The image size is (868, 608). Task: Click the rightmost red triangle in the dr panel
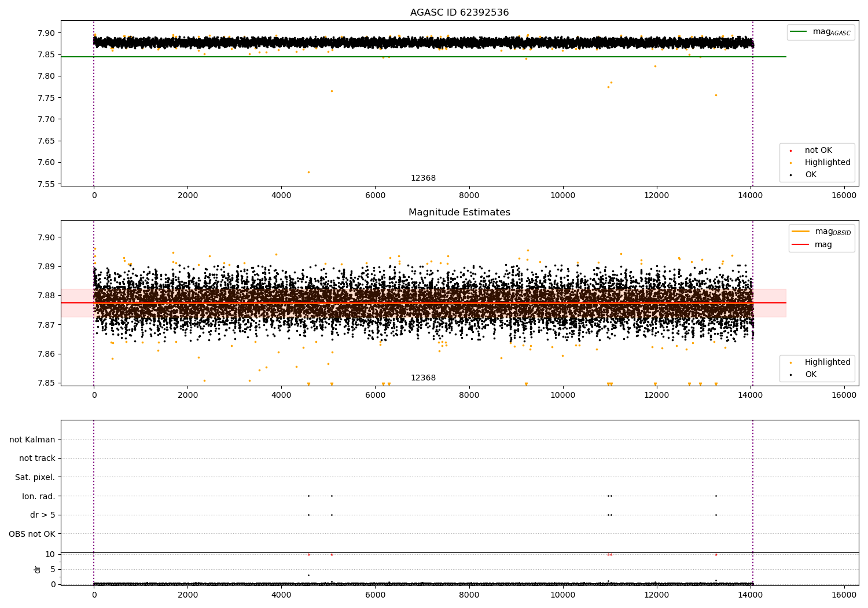pos(716,555)
